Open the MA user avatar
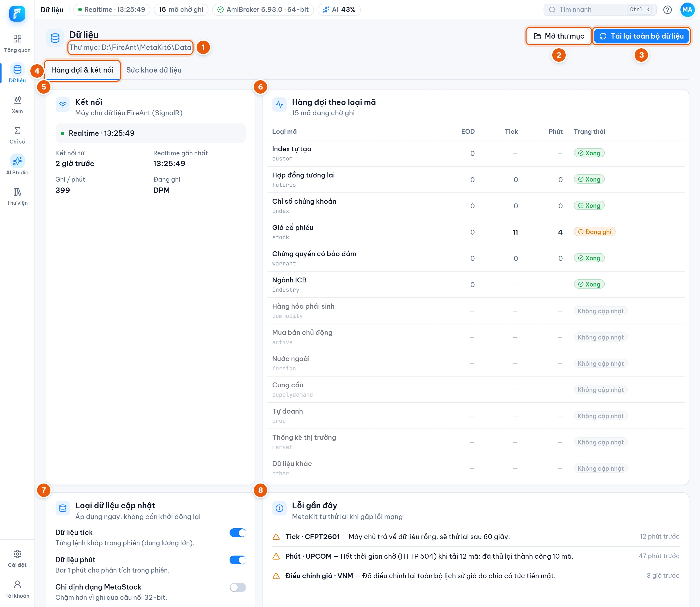 (x=687, y=10)
